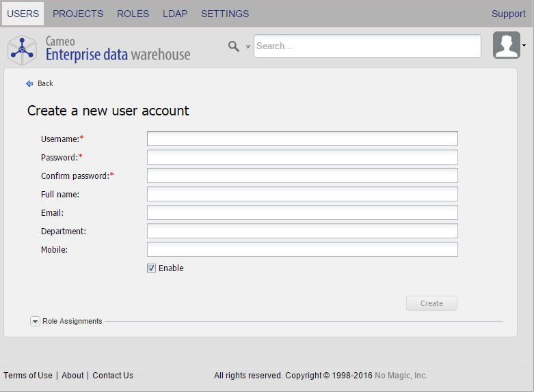The image size is (534, 392).
Task: Click into the Email text field
Action: [302, 212]
